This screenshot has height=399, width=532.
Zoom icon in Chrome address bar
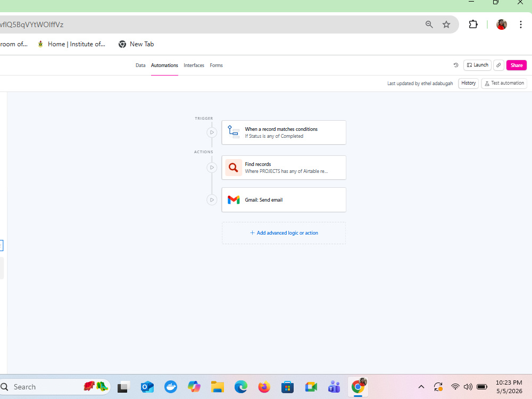(429, 24)
